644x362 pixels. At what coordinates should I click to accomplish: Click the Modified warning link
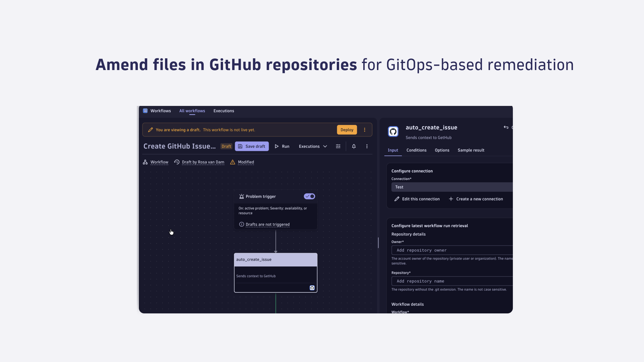click(x=246, y=162)
